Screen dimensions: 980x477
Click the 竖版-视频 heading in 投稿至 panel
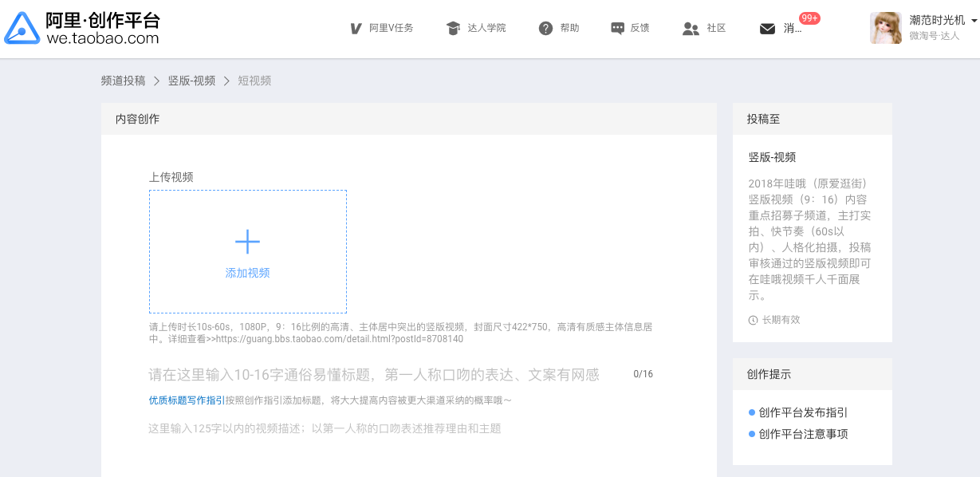(x=772, y=157)
